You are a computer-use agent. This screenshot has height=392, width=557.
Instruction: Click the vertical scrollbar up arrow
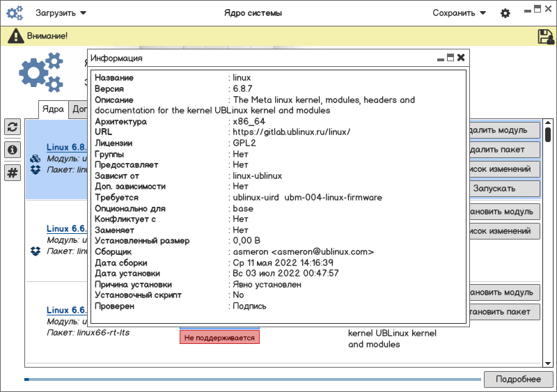(x=548, y=123)
